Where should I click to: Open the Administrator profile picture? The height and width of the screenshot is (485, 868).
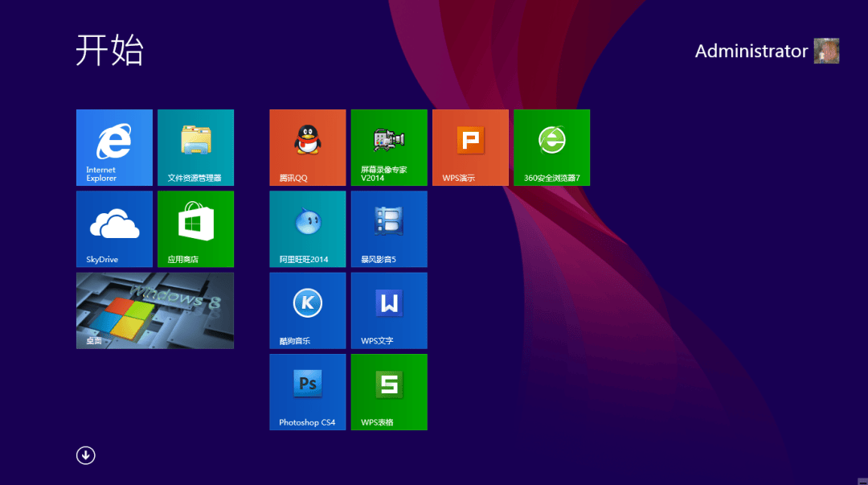tap(827, 51)
